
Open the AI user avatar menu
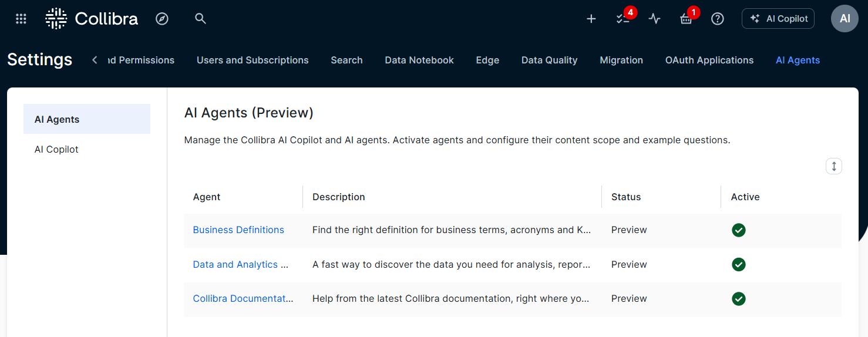point(845,19)
